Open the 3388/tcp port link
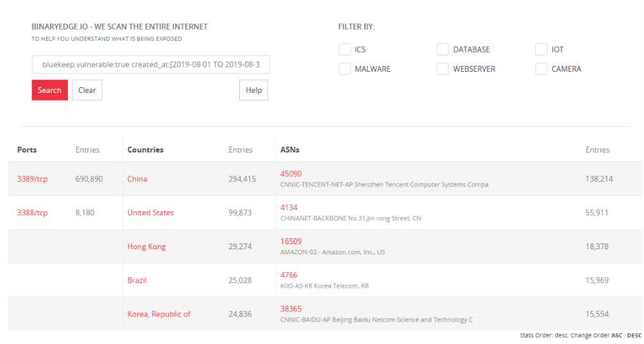Screen dimensions: 644x344 click(32, 213)
